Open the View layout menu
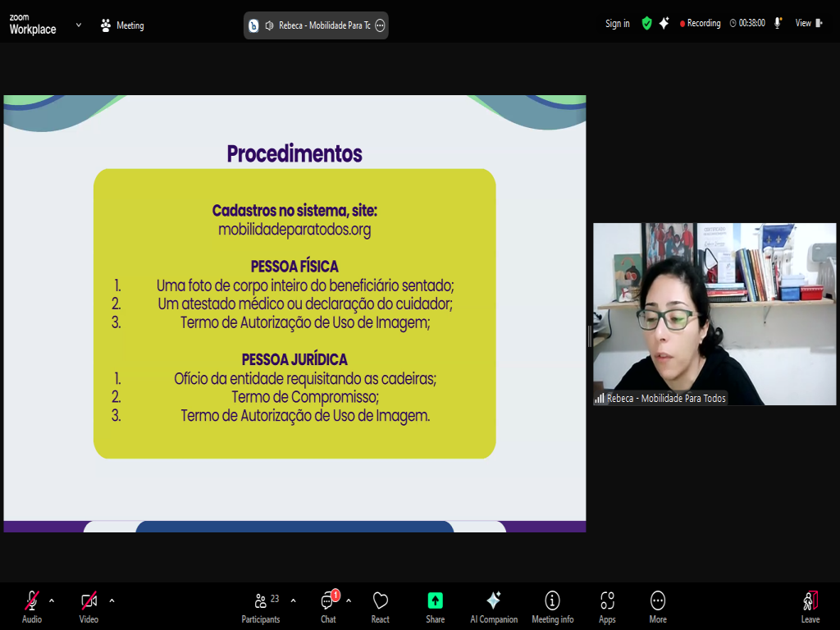 pos(808,24)
